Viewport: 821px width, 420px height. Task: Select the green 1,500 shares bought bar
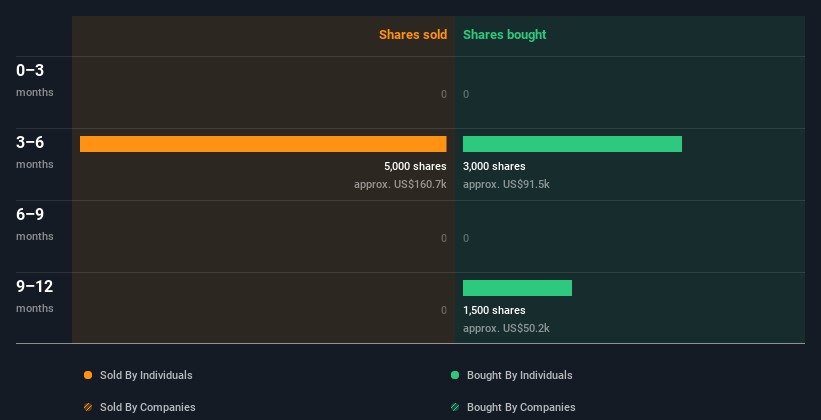(517, 288)
